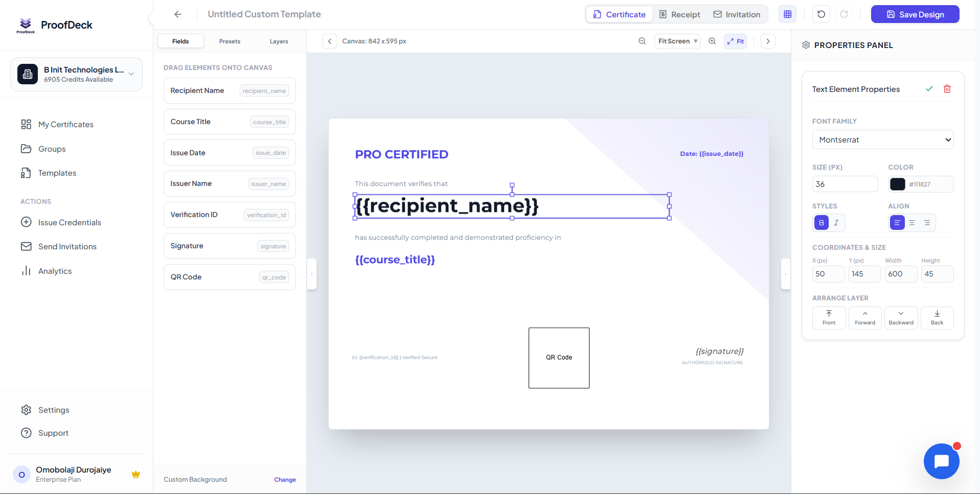Set text alignment to center
980x494 pixels.
[x=912, y=223]
